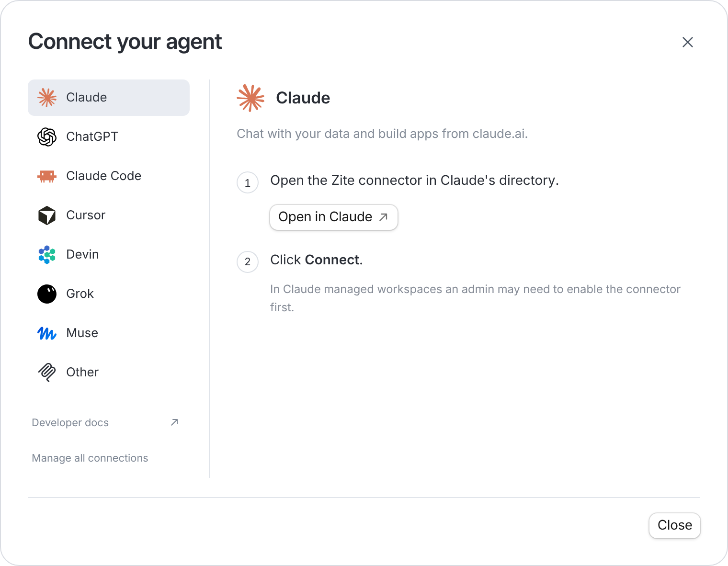Image resolution: width=728 pixels, height=566 pixels.
Task: Choose the Claude Code label
Action: coord(104,176)
